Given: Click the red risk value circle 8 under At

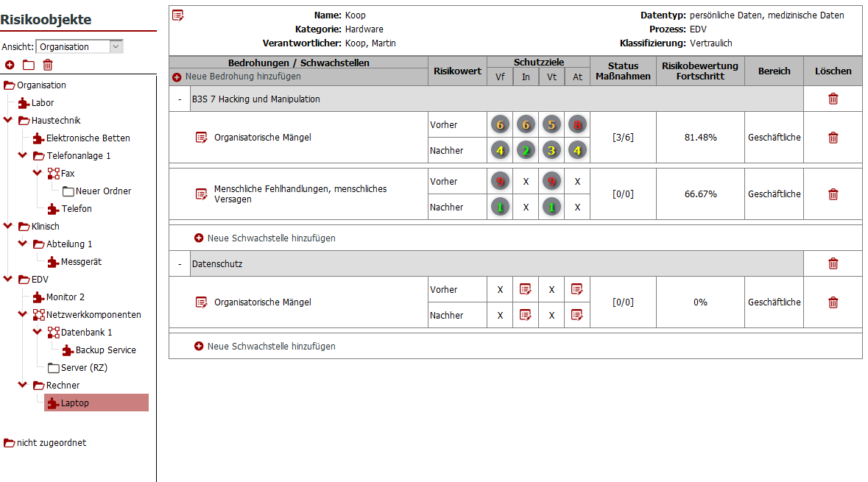Looking at the screenshot, I should (x=577, y=124).
